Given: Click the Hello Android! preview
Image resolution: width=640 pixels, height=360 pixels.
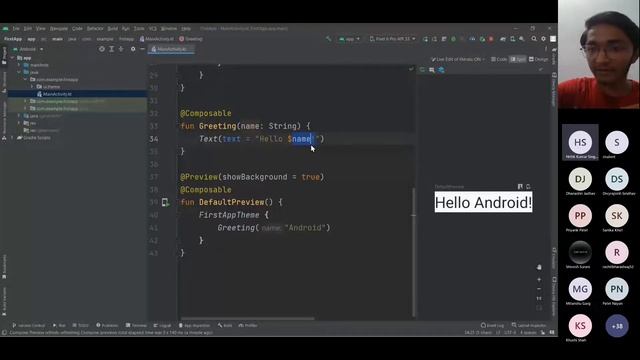Looking at the screenshot, I should point(483,202).
